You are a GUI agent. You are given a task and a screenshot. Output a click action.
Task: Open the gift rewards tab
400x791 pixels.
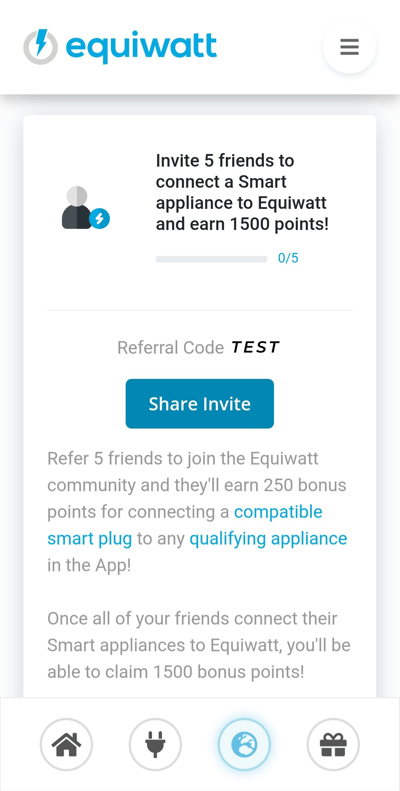333,744
